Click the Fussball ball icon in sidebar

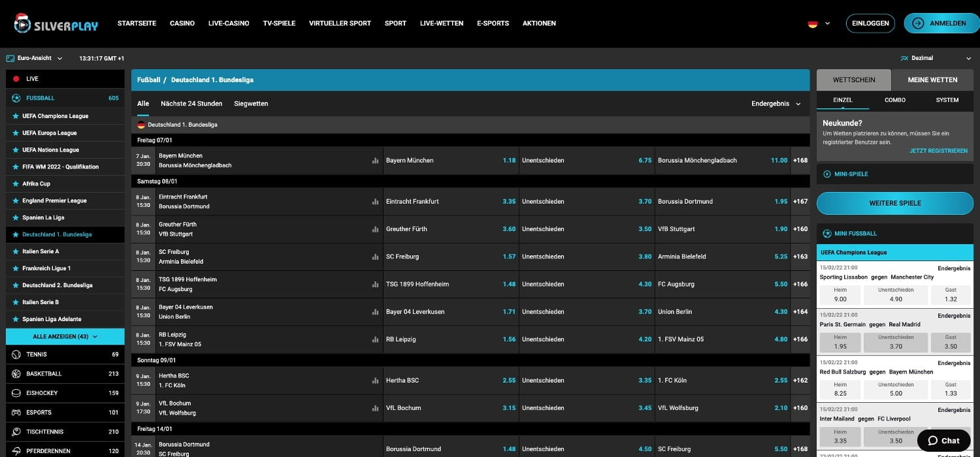point(16,98)
